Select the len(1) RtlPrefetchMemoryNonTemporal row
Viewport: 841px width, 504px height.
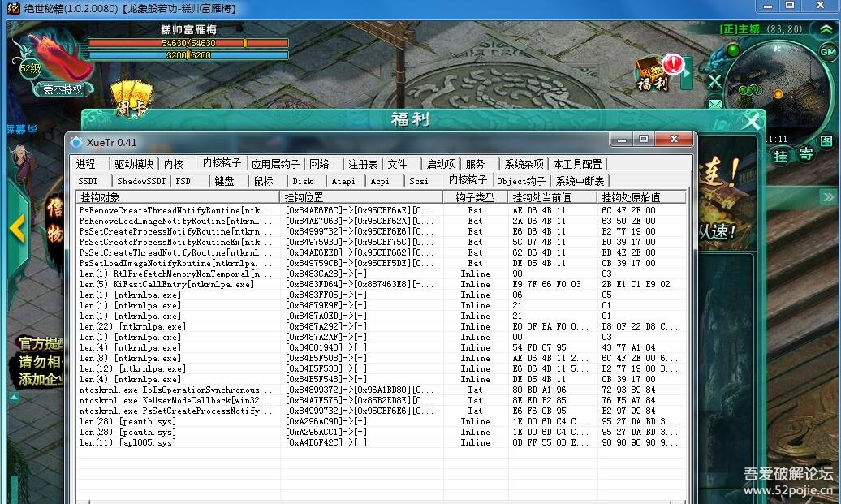(381, 274)
